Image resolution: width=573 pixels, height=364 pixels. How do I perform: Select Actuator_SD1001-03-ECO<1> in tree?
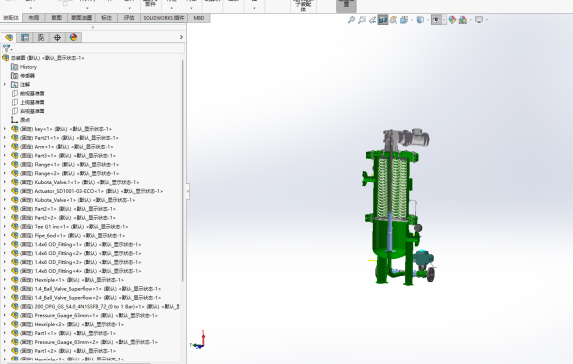click(91, 191)
